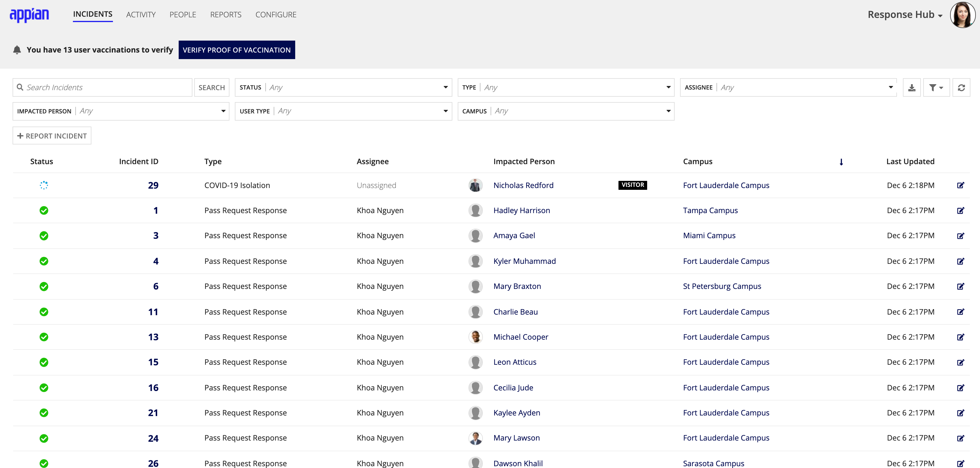Switch to the Configure tab
This screenshot has height=468, width=980.
point(276,14)
